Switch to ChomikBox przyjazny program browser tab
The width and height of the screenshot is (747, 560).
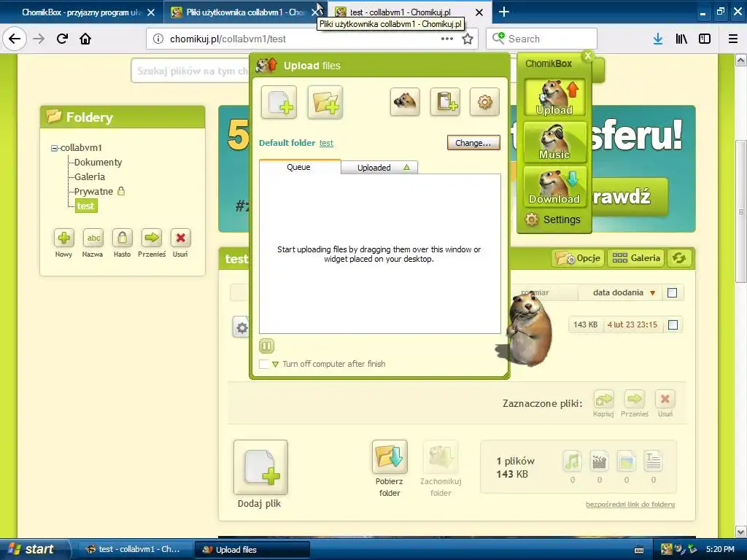click(82, 12)
